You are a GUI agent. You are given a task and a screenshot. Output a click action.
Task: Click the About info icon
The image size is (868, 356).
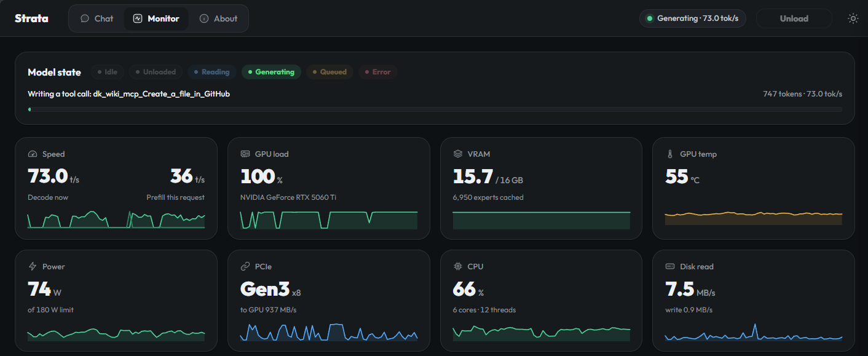point(204,18)
